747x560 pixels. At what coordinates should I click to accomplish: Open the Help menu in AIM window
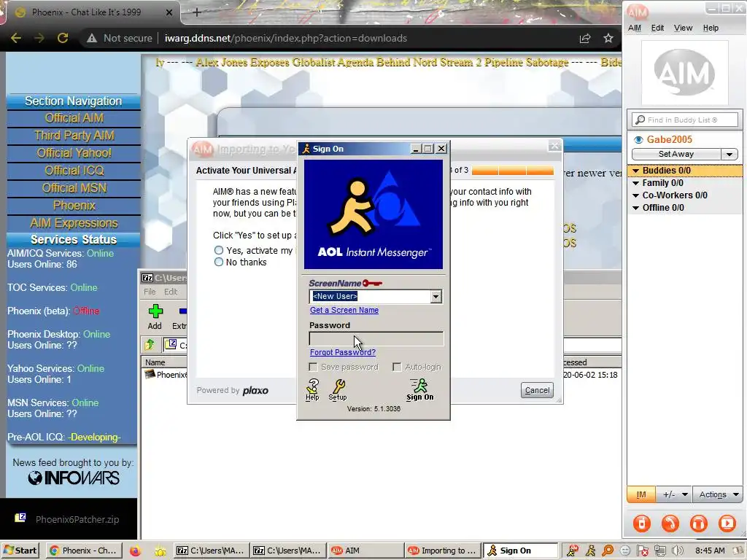point(711,28)
